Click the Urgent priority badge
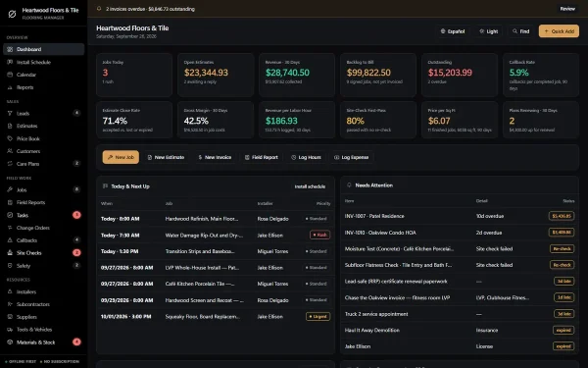588x368 pixels. tap(318, 317)
